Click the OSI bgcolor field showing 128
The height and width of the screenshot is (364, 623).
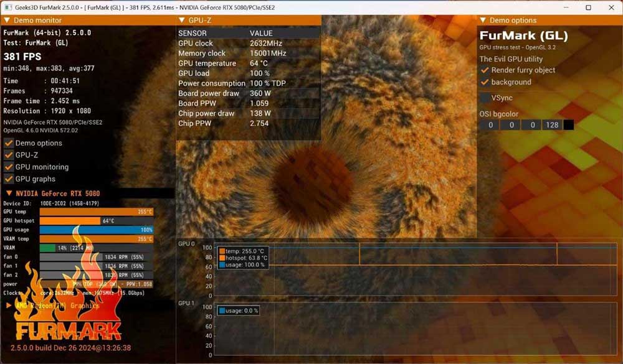[551, 125]
